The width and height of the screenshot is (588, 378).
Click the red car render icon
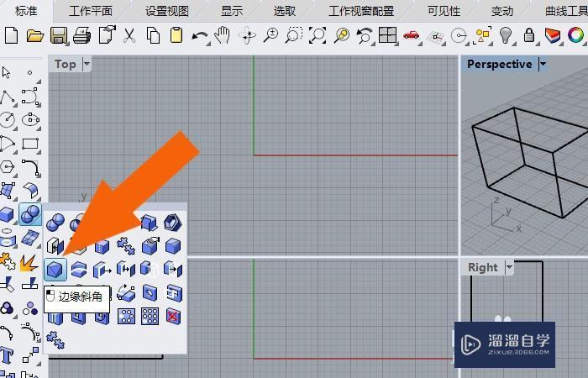[x=412, y=35]
